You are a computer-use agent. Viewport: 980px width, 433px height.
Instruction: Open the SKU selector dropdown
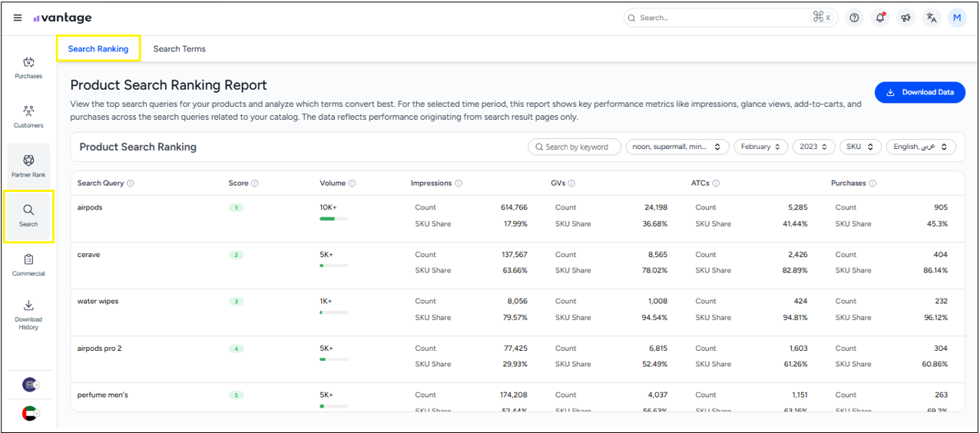859,147
